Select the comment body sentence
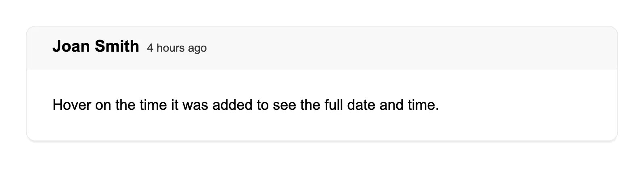 245,105
